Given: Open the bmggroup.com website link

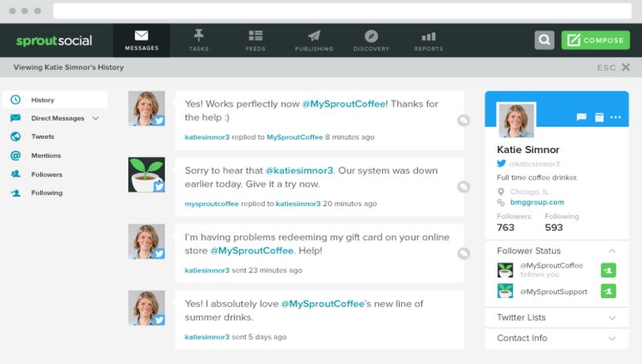Looking at the screenshot, I should (x=537, y=202).
